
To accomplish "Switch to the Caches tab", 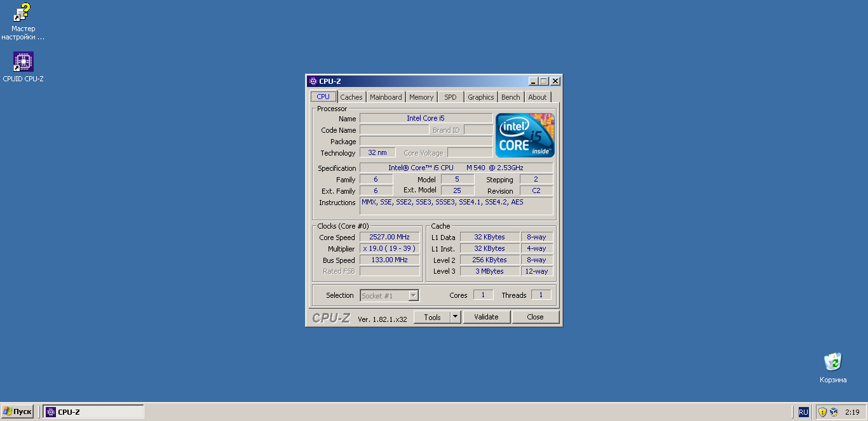I will click(x=351, y=97).
